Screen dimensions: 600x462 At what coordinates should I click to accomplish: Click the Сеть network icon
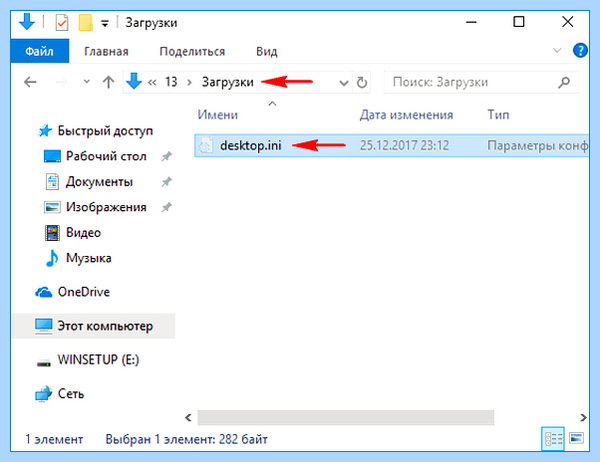[x=43, y=393]
